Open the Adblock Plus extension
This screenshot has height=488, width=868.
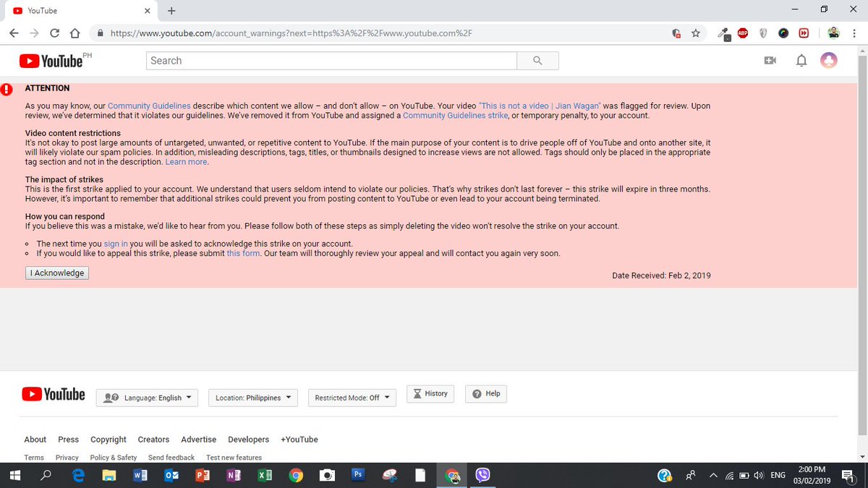pyautogui.click(x=743, y=33)
